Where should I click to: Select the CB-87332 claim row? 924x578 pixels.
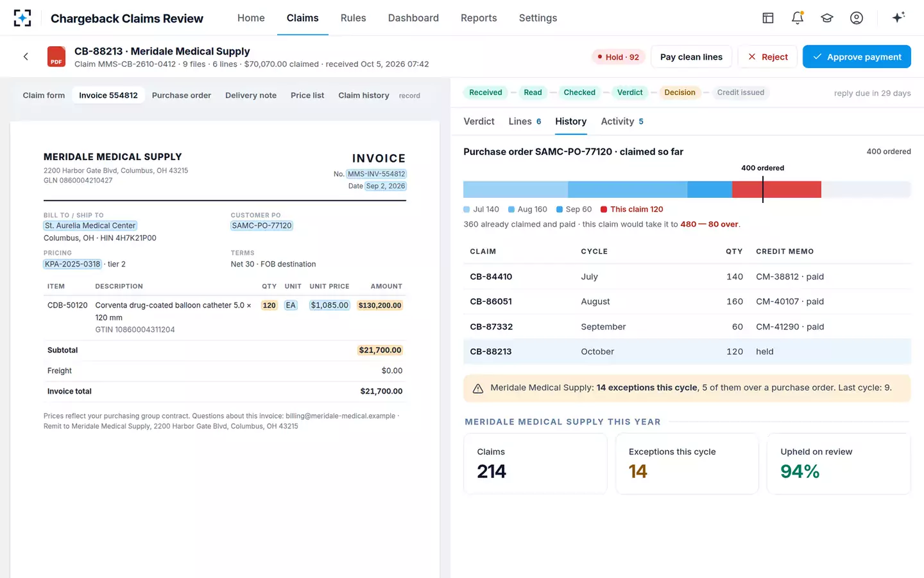coord(687,327)
